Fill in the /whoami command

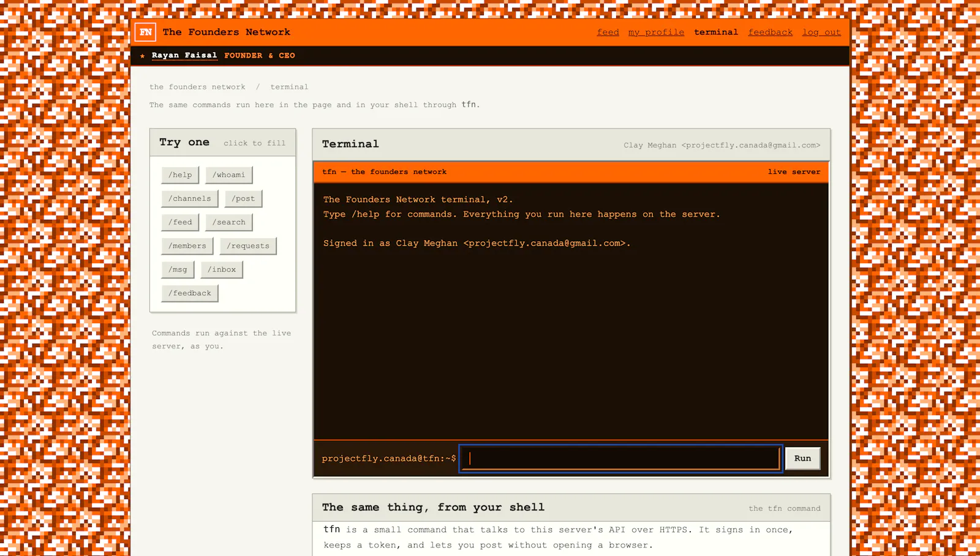click(x=228, y=175)
